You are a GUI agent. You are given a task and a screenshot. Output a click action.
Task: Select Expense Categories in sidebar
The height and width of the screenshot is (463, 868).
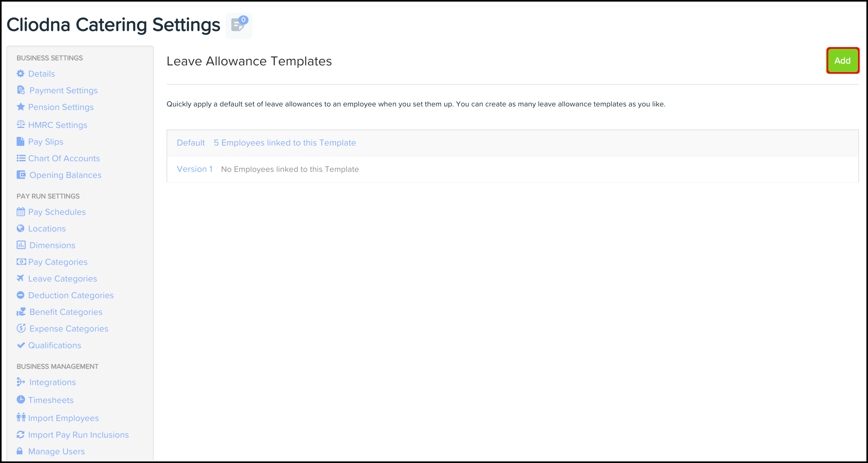[x=69, y=328]
